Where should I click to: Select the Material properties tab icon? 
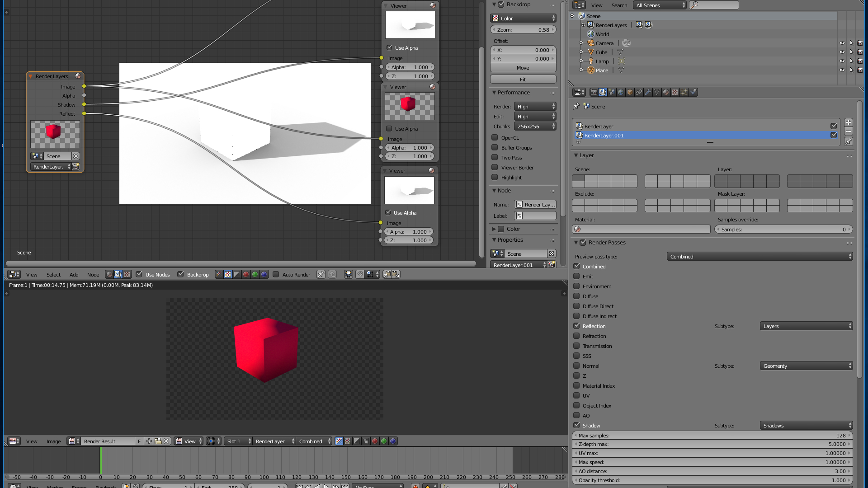(x=666, y=92)
